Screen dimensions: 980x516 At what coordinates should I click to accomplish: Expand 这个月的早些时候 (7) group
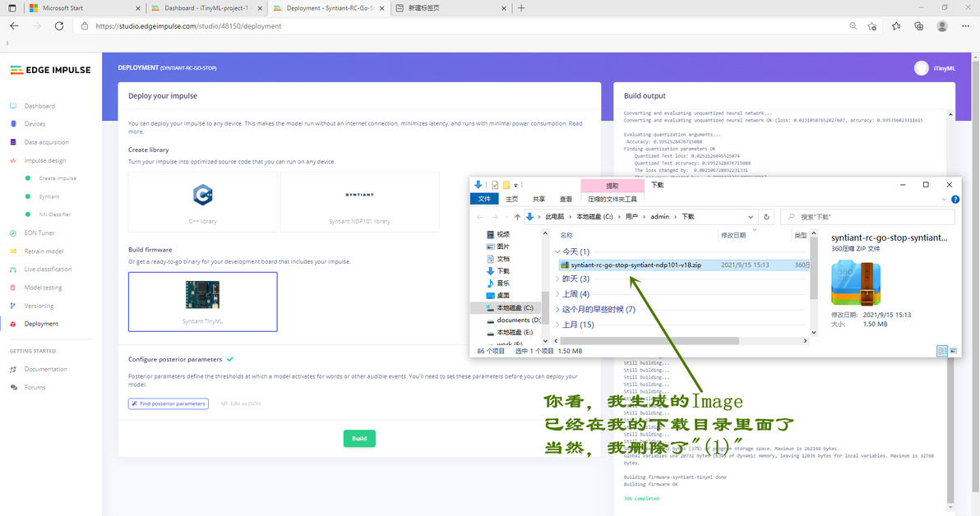pos(557,309)
